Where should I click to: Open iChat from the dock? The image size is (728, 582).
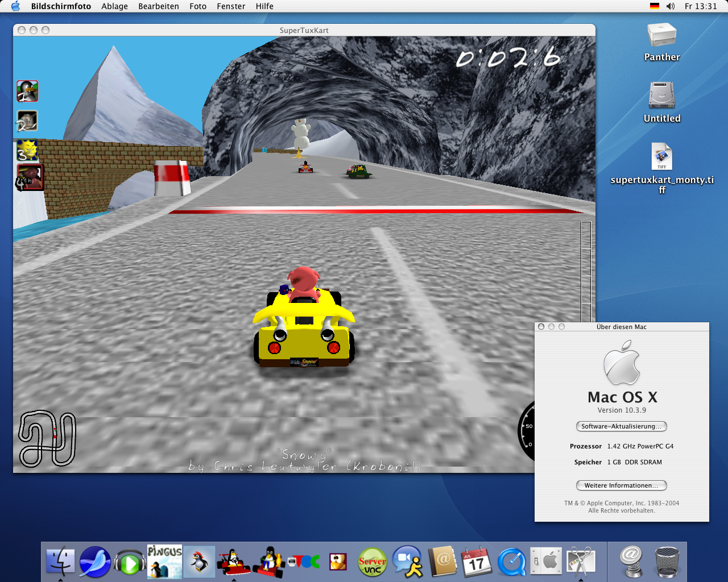tap(408, 562)
